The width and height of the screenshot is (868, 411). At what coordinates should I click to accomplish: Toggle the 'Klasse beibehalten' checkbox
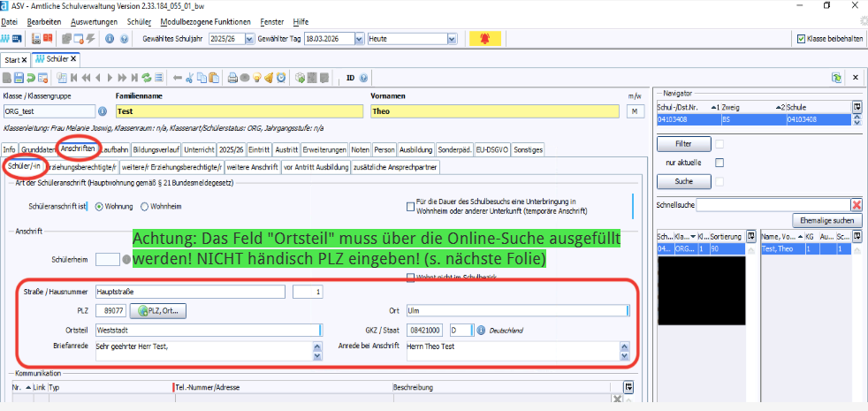pyautogui.click(x=801, y=39)
